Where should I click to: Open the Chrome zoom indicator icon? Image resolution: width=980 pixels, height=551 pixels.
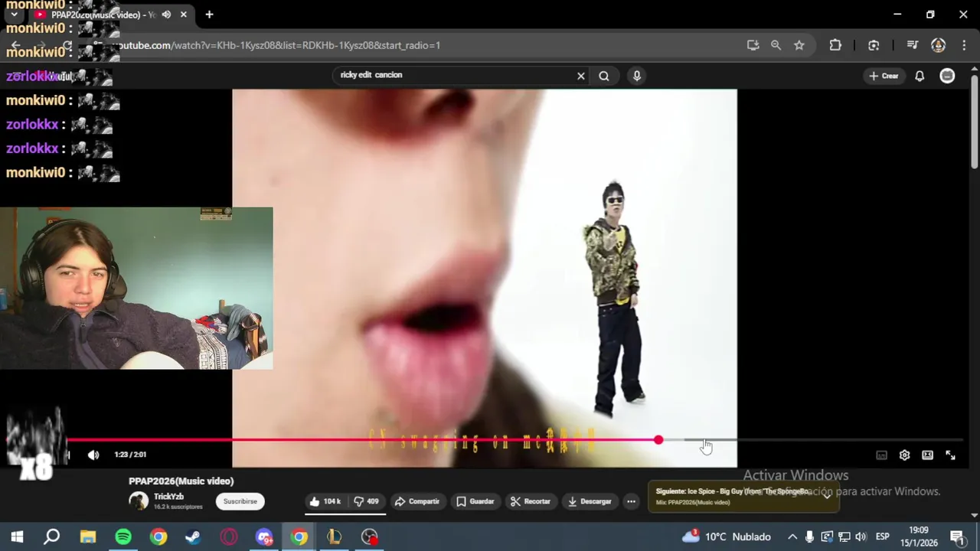[776, 45]
